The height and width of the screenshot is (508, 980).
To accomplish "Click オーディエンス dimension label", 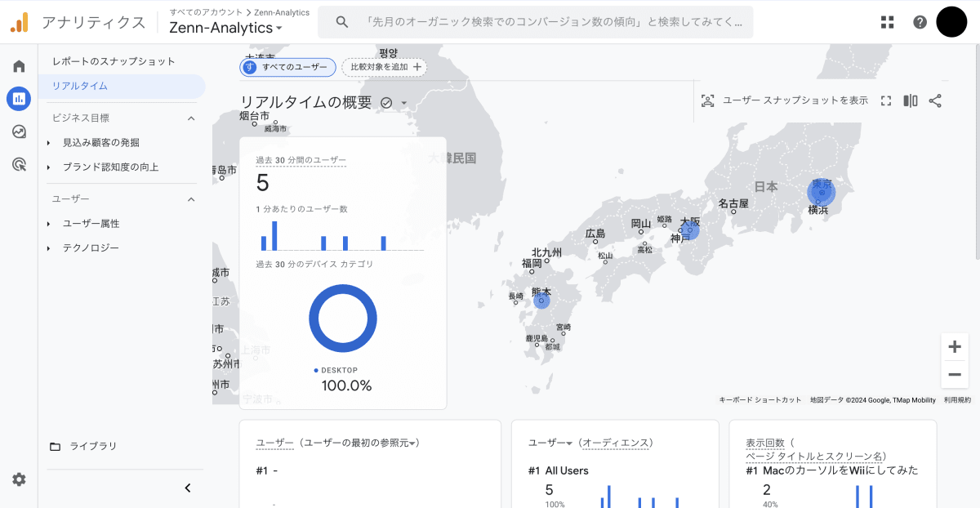I will coord(617,443).
